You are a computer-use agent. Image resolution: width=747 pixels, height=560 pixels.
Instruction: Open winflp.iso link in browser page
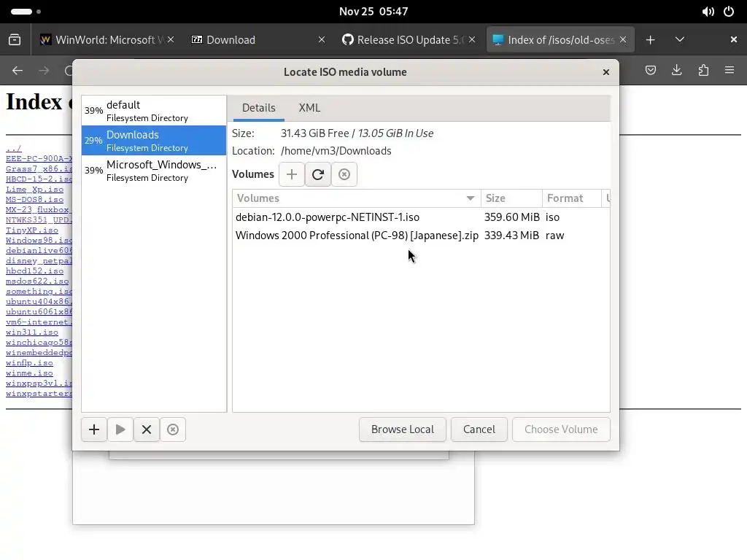click(x=29, y=363)
